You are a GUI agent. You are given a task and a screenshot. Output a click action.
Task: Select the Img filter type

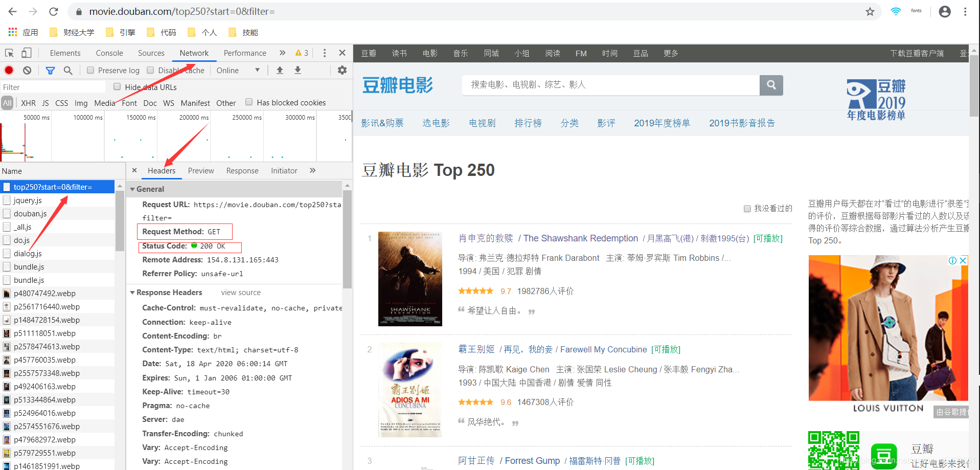click(x=81, y=103)
